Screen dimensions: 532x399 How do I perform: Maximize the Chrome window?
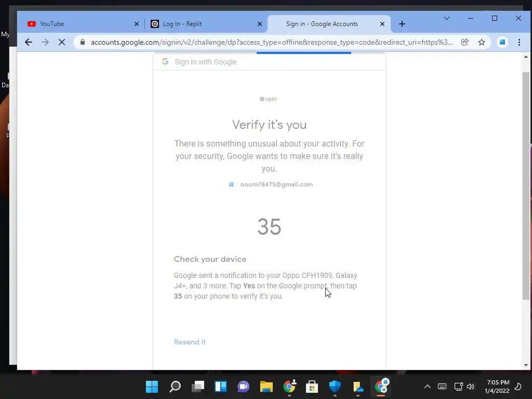495,18
